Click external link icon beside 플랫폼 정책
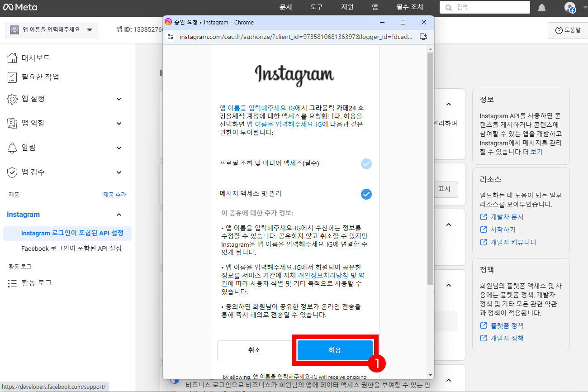This screenshot has width=588, height=392. click(484, 325)
